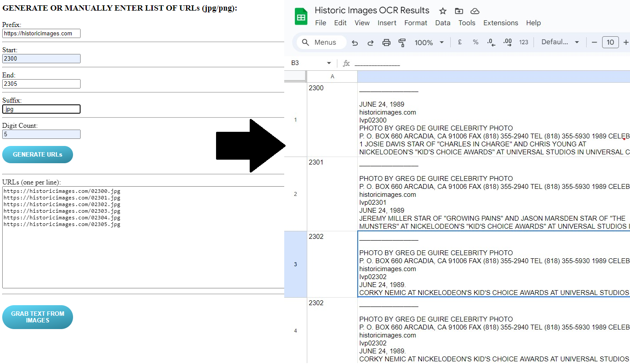Click the formula bar content
Image resolution: width=630 pixels, height=364 pixels.
click(377, 64)
